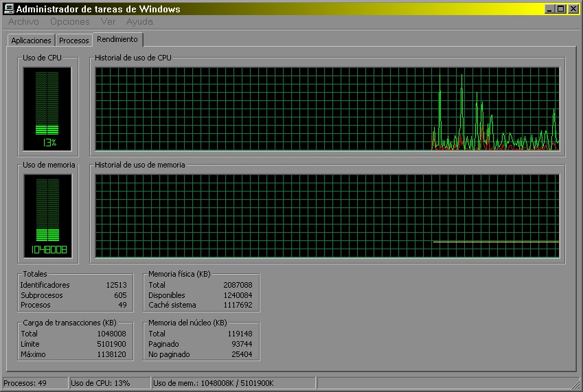
Task: Click the Procesos value 49 in Totales
Action: pos(123,305)
